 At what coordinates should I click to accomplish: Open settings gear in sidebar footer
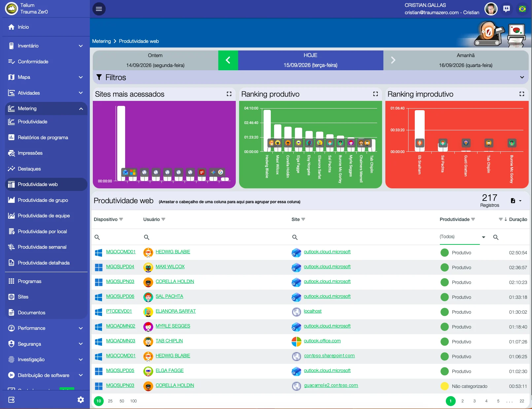tap(81, 400)
